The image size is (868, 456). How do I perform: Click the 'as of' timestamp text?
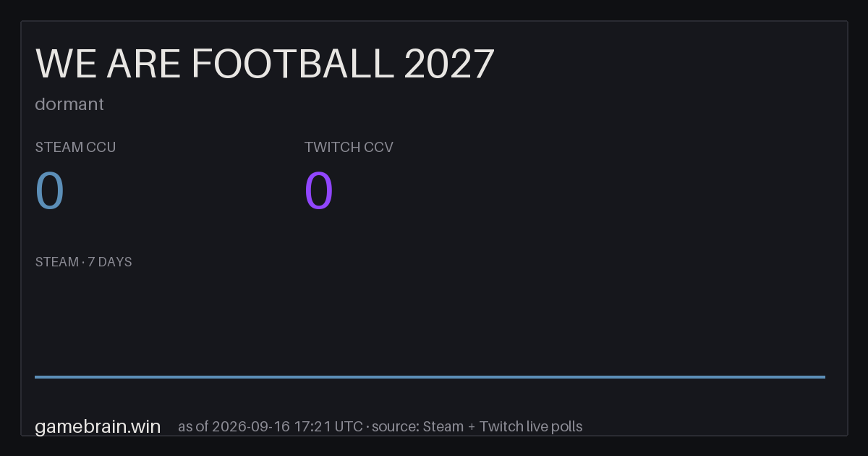[x=271, y=426]
